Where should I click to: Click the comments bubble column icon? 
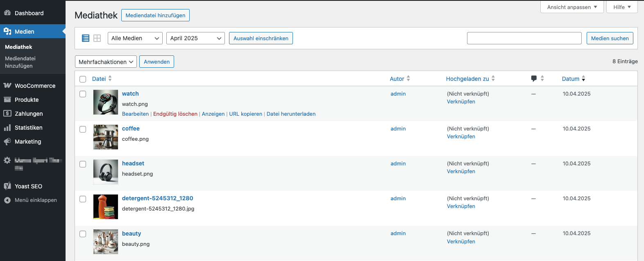coord(534,78)
